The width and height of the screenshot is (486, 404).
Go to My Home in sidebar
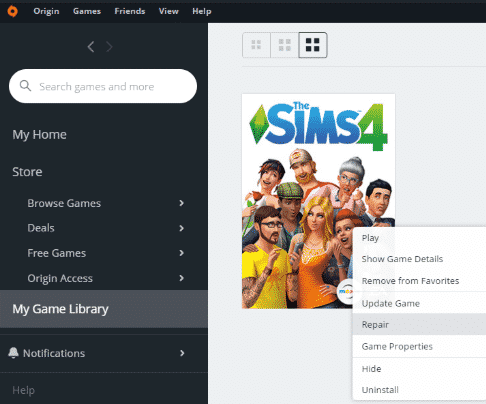coord(39,135)
